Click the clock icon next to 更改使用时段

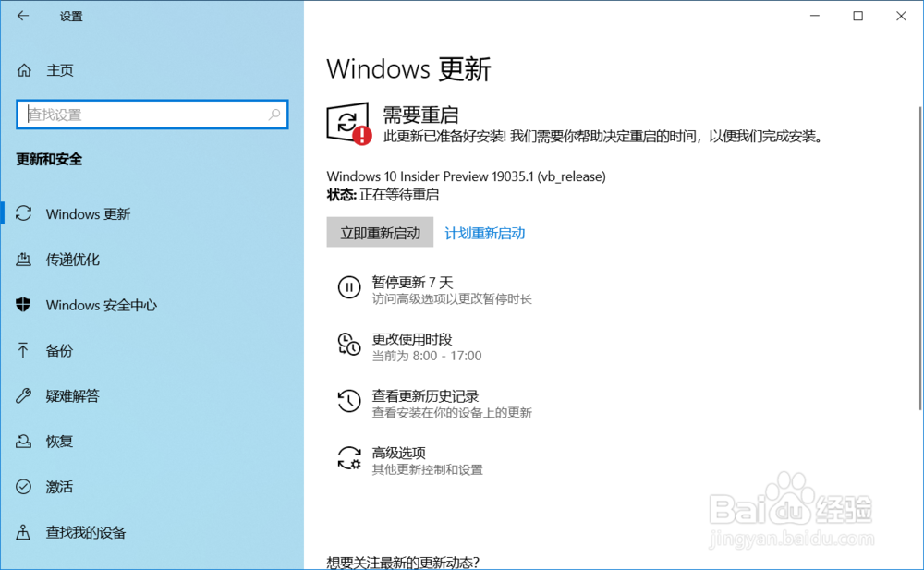click(348, 346)
